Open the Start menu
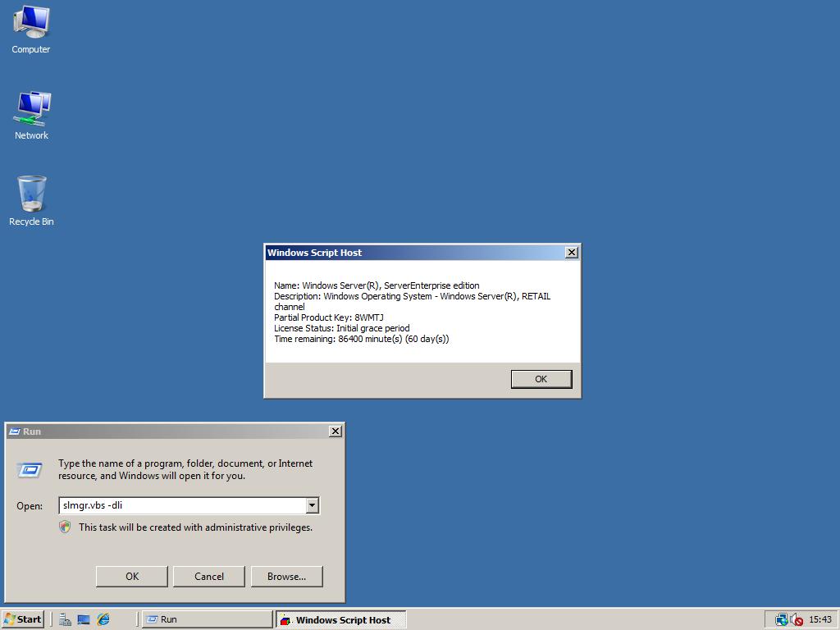 coord(23,619)
